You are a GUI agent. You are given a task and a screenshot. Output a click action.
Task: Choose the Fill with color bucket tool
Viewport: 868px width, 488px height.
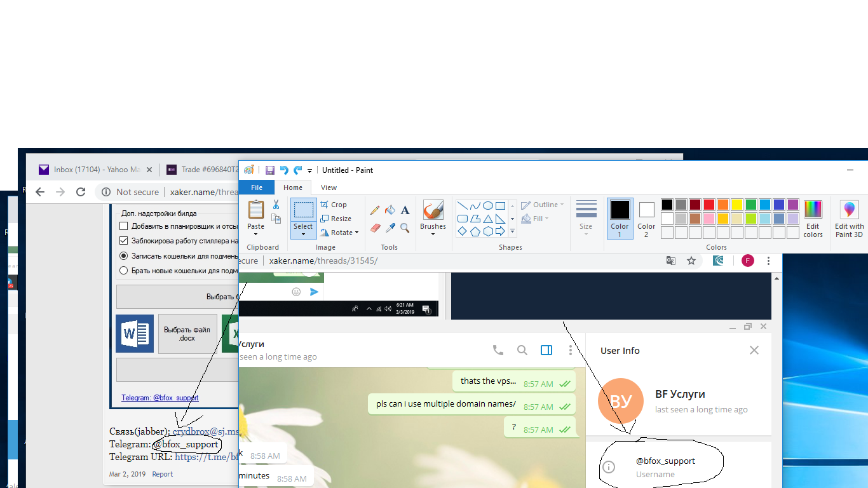(390, 210)
